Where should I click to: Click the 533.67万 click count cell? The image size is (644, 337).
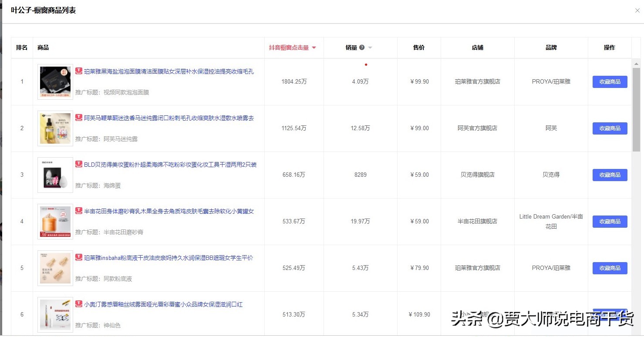[294, 222]
